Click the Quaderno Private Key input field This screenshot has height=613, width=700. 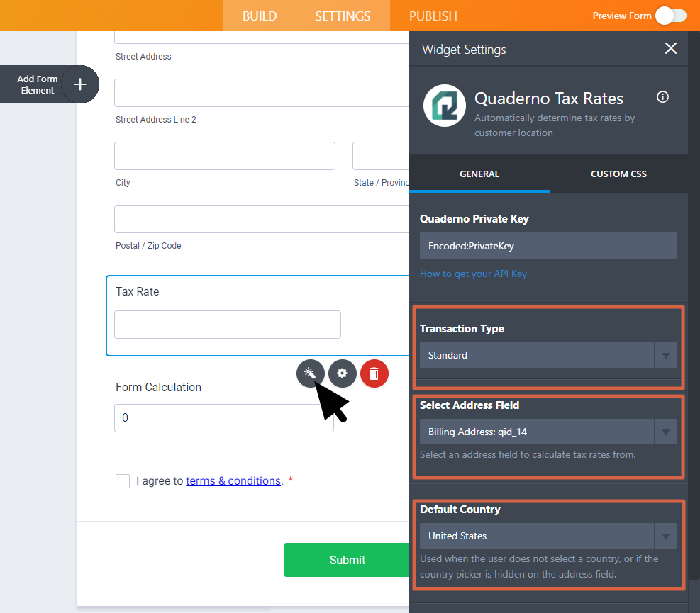[548, 246]
